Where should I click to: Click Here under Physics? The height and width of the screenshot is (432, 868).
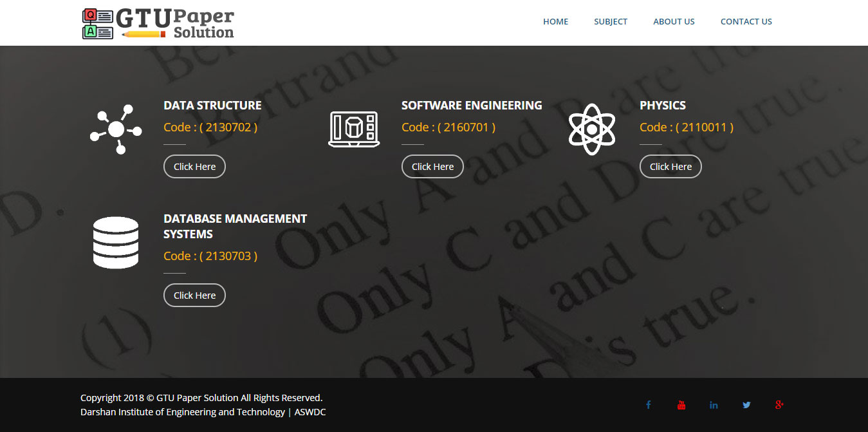[x=670, y=166]
